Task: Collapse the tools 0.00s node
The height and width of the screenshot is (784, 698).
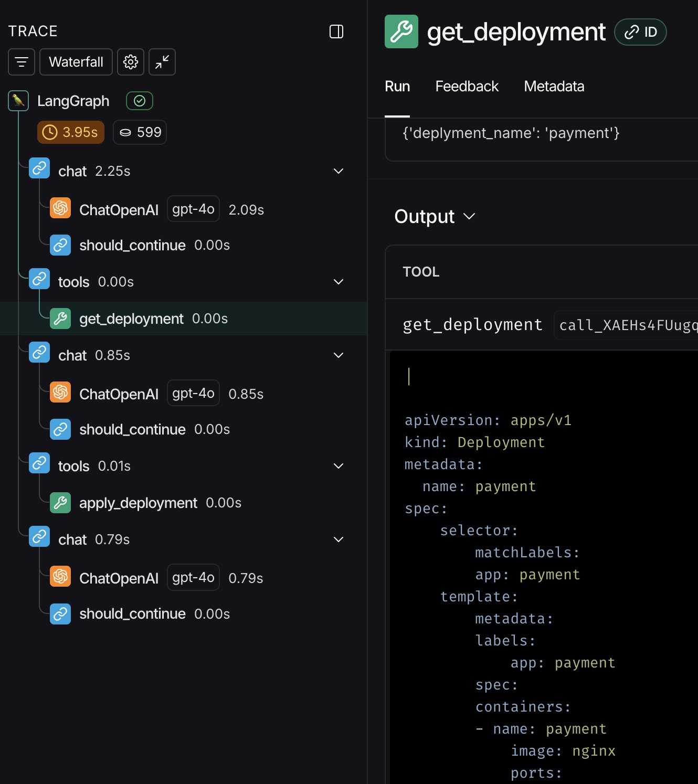Action: (x=339, y=282)
